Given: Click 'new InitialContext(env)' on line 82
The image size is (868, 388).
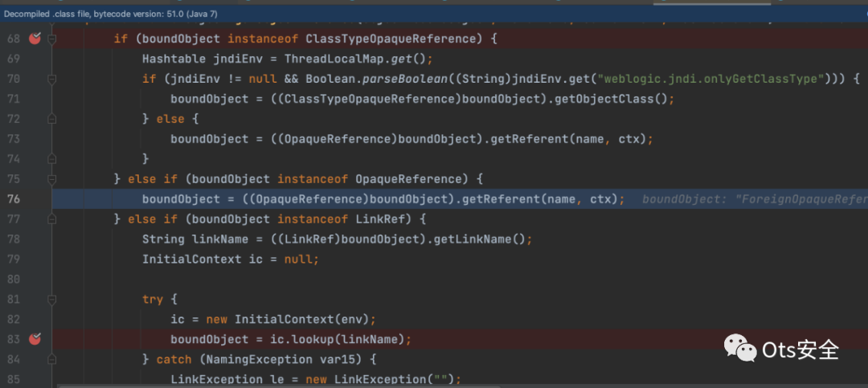Looking at the screenshot, I should 287,320.
